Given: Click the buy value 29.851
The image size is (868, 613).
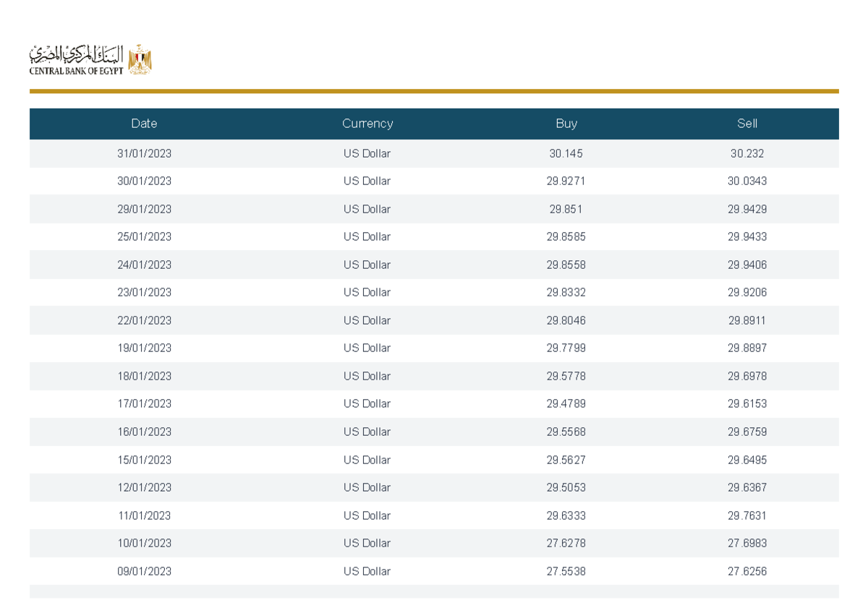Looking at the screenshot, I should [x=566, y=210].
